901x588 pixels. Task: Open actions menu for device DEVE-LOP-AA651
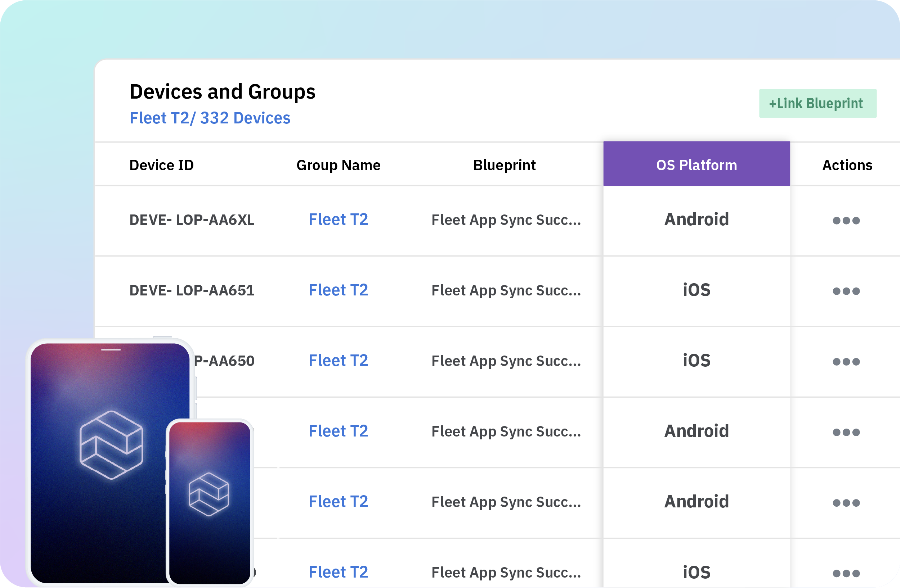pyautogui.click(x=846, y=291)
